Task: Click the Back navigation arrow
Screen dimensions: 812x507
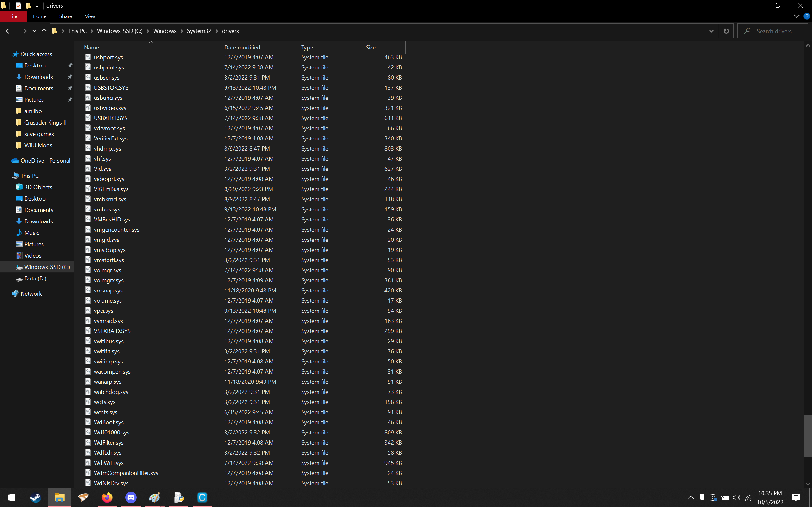Action: click(x=9, y=31)
